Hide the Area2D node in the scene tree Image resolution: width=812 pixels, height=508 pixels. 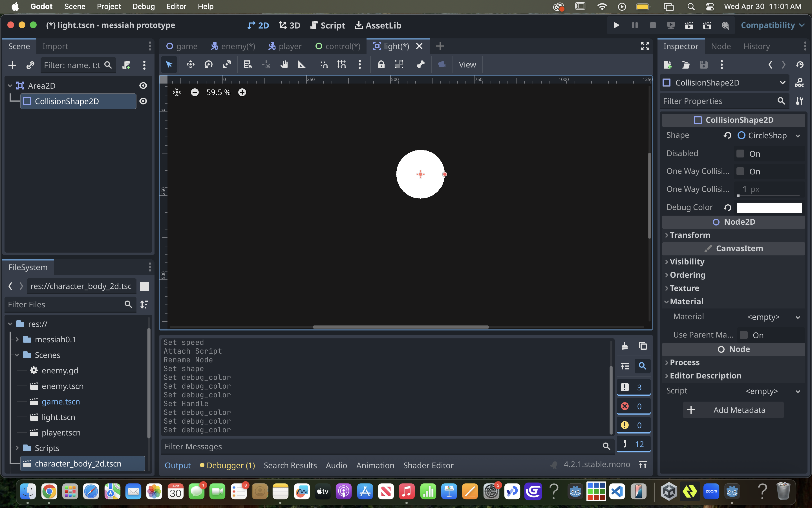[x=143, y=86]
